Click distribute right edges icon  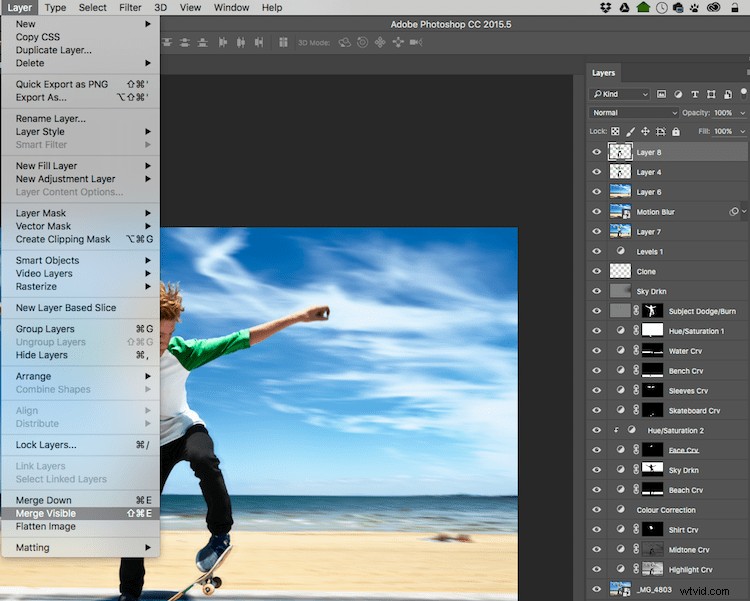pos(259,43)
